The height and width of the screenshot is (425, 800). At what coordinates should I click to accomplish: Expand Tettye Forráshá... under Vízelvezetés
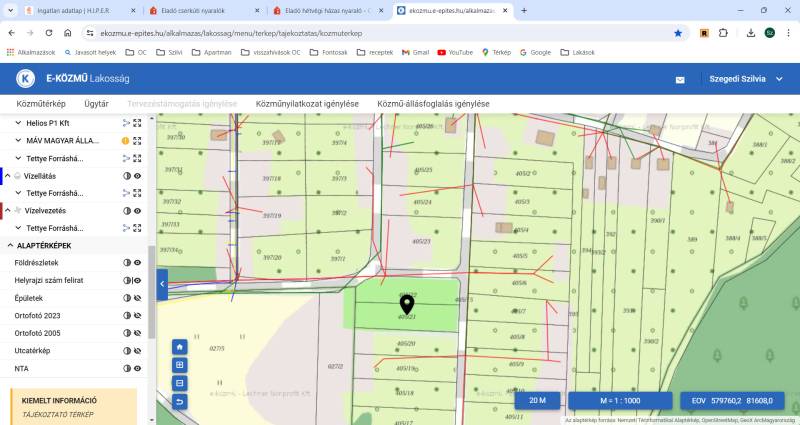pos(18,228)
